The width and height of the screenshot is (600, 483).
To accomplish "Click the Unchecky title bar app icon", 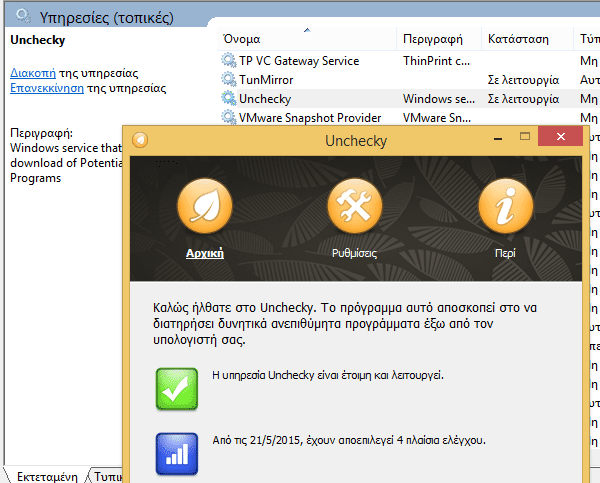I will point(140,140).
